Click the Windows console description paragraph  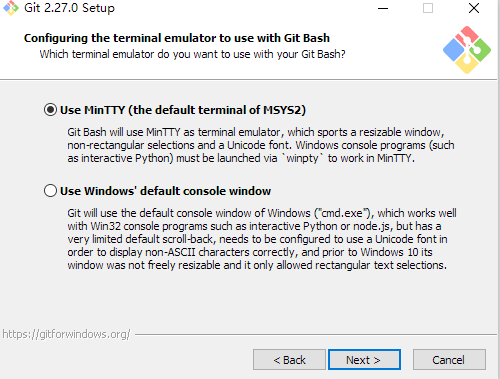pos(262,239)
